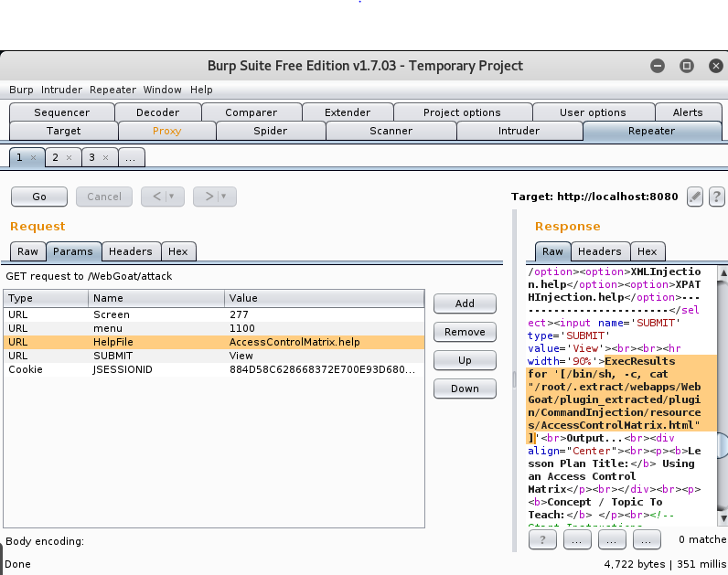Viewport: 728px width, 575px height.
Task: Click the third ellipsis search button
Action: (x=647, y=539)
